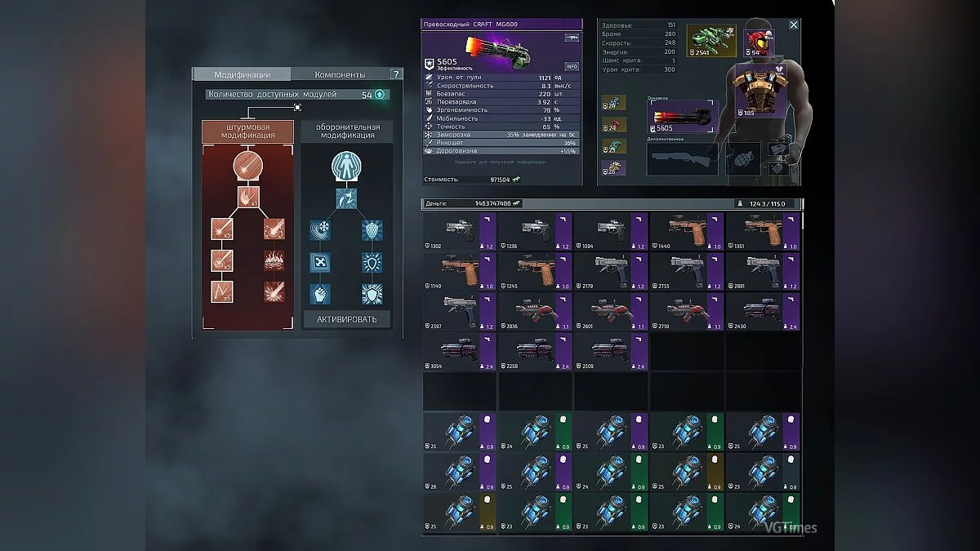Select the orange pistol with rating 1440
This screenshot has width=980, height=551.
(687, 231)
